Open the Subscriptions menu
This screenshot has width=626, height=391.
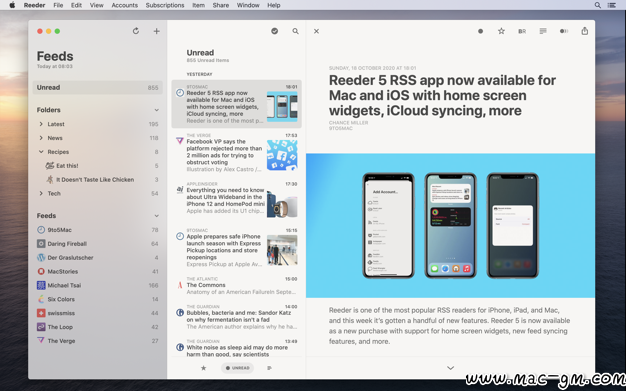tap(165, 5)
